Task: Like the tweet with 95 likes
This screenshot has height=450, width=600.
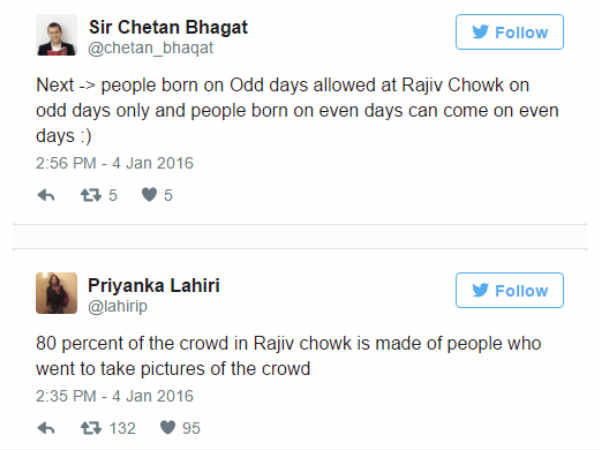Action: coord(168,427)
